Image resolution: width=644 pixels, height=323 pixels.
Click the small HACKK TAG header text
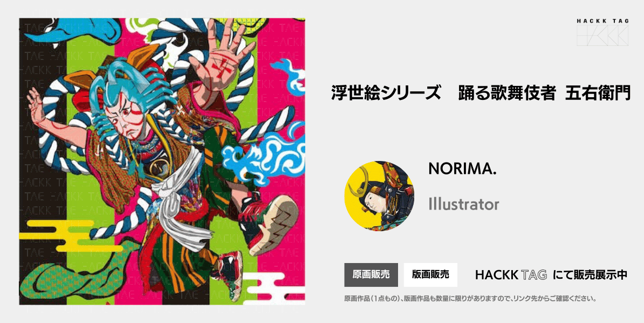[x=602, y=20]
